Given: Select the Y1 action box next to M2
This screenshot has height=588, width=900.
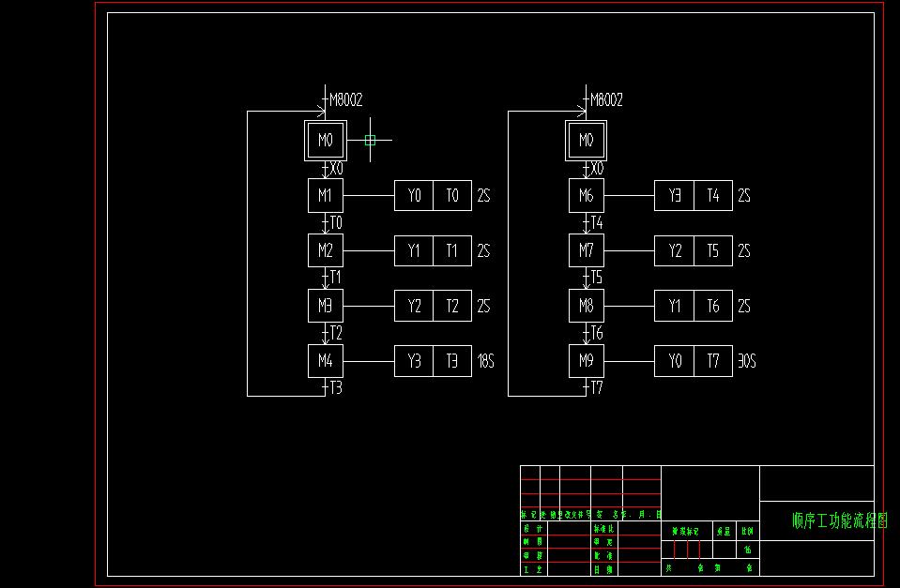Looking at the screenshot, I should [x=414, y=250].
